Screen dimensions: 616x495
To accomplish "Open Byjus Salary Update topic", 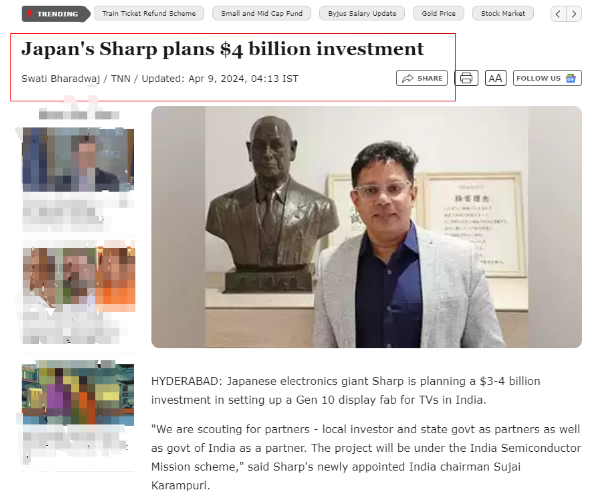I will point(362,13).
